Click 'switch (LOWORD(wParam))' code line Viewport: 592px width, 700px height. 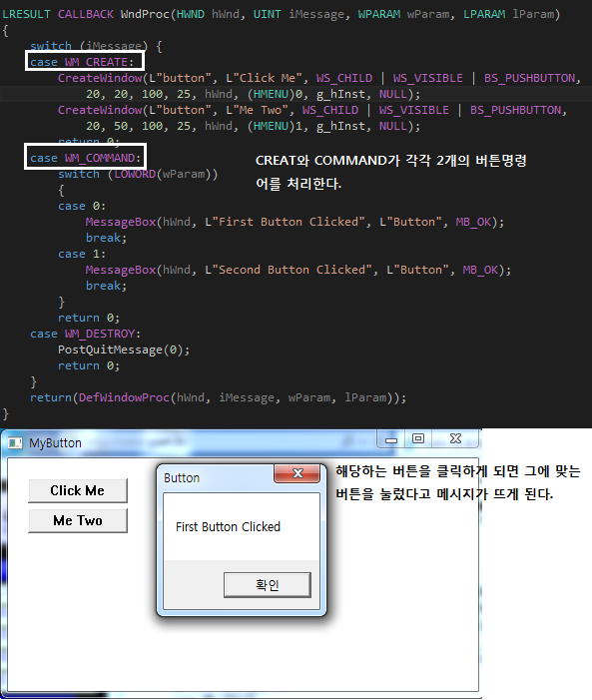pos(138,174)
